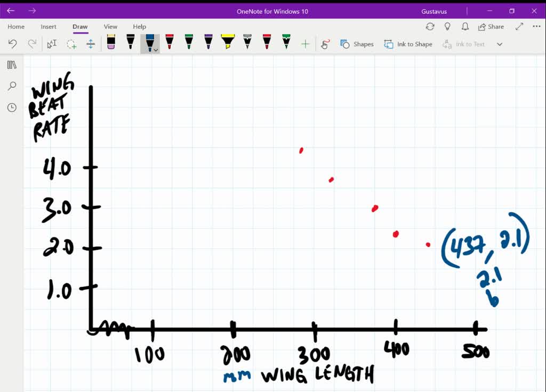Activate the Ink Replay tool
Image resolution: width=546 pixels, height=392 pixels.
[324, 44]
